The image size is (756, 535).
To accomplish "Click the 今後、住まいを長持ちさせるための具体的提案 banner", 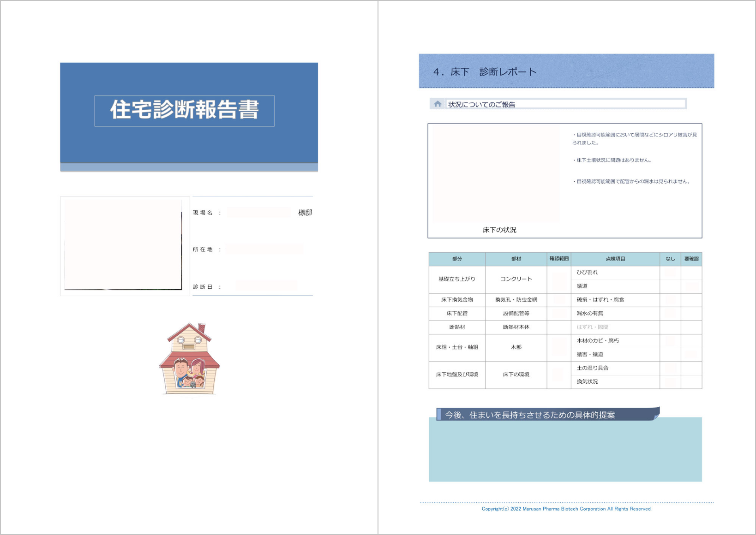I will tap(548, 414).
